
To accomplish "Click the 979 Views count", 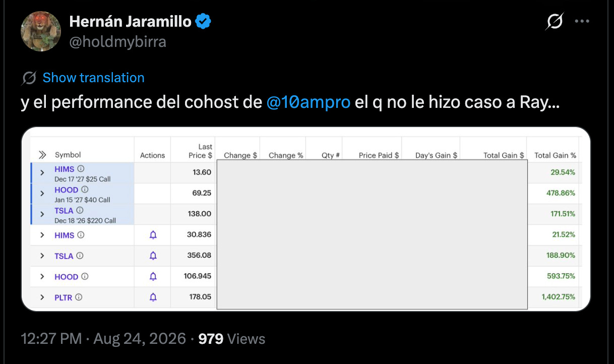I will (231, 338).
